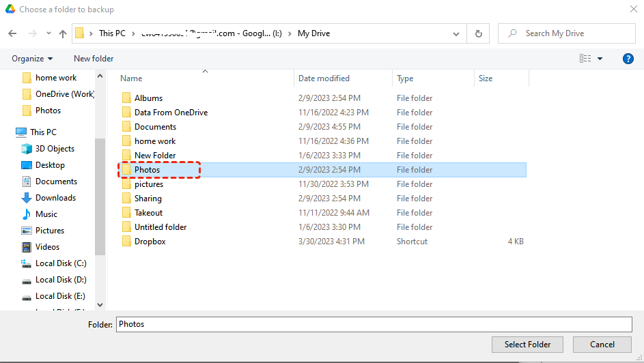
Task: Click the Back navigation arrow
Action: point(12,33)
